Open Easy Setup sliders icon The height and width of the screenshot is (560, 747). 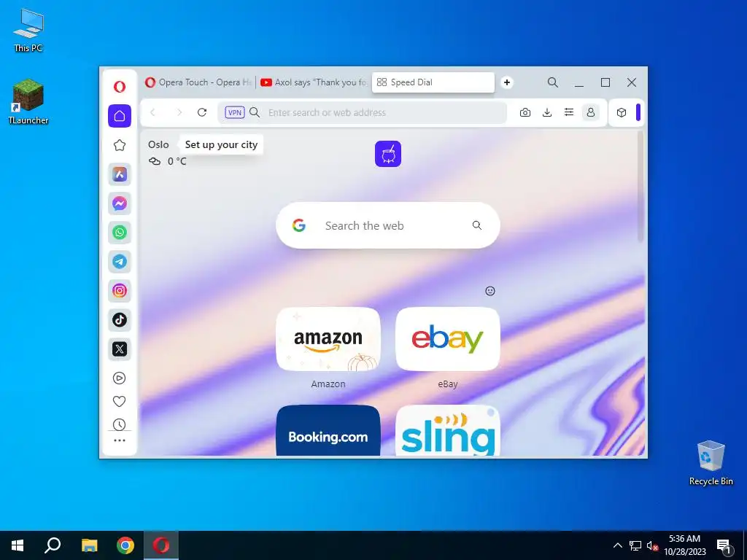click(x=569, y=112)
